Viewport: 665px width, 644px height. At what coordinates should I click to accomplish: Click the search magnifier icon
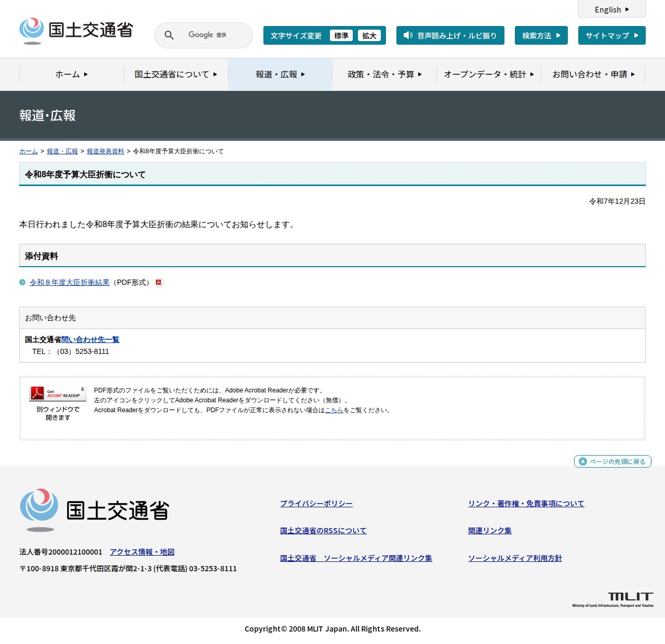pyautogui.click(x=168, y=35)
